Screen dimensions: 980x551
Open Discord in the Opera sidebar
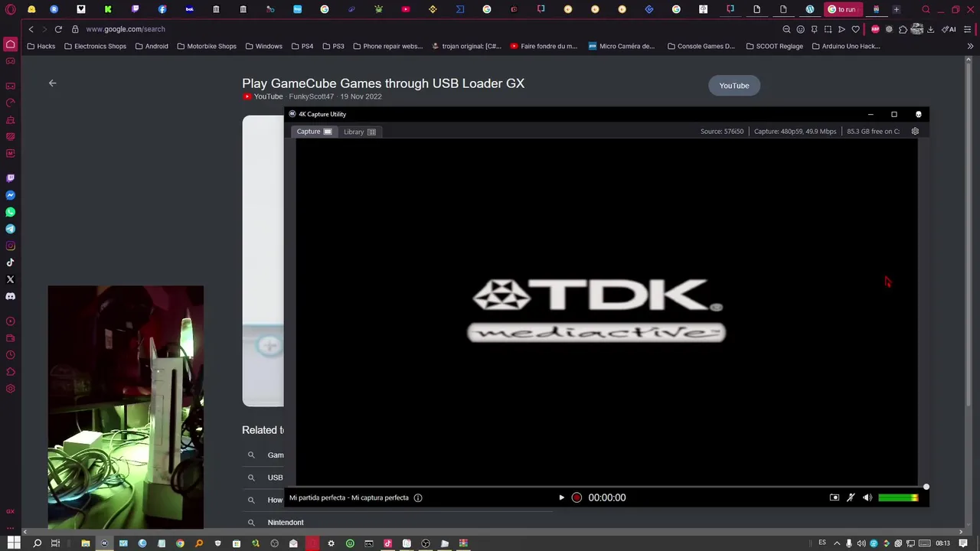11,296
